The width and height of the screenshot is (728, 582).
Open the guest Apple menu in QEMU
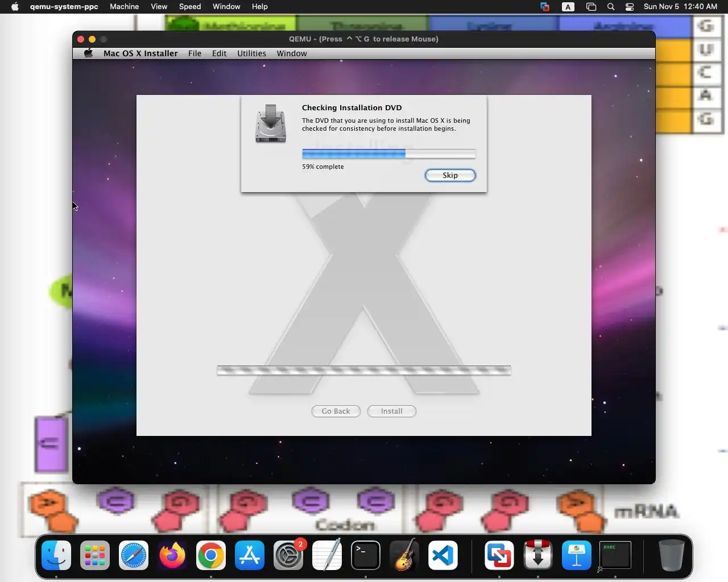88,53
